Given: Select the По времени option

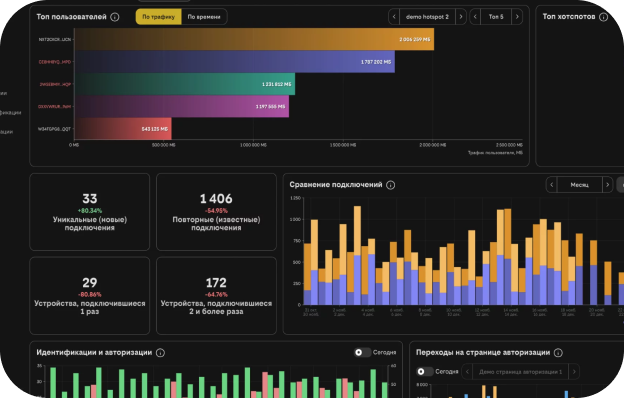Looking at the screenshot, I should tap(204, 17).
